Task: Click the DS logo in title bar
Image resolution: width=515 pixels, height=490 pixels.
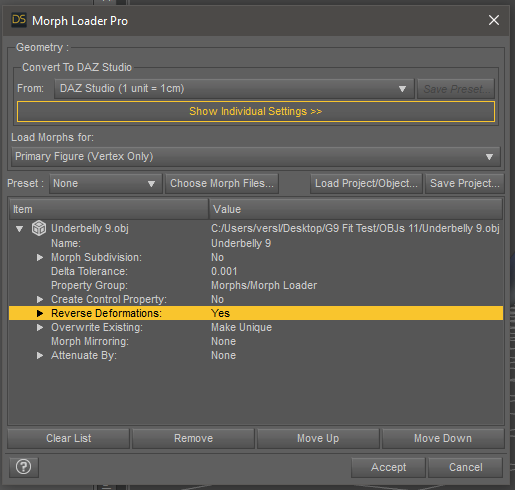Action: point(19,20)
